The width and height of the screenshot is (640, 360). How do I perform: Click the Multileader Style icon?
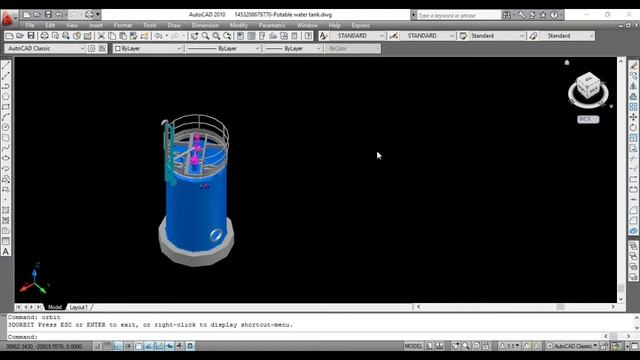pyautogui.click(x=533, y=36)
